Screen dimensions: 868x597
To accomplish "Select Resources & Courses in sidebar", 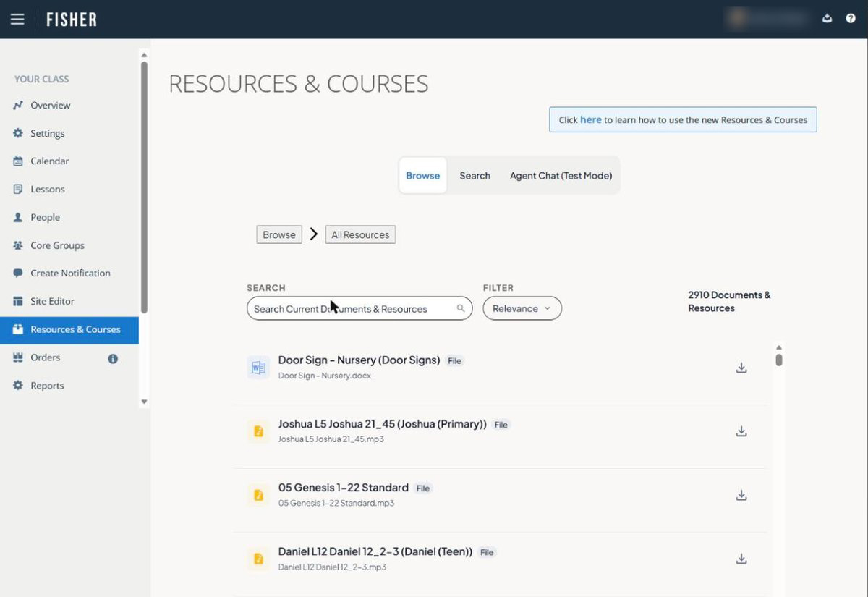I will coord(69,330).
